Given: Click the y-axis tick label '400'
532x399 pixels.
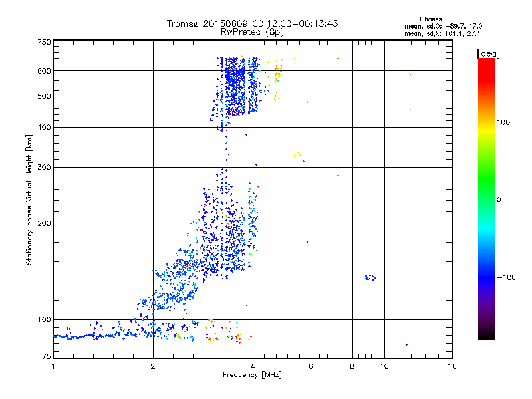Looking at the screenshot, I should [44, 128].
